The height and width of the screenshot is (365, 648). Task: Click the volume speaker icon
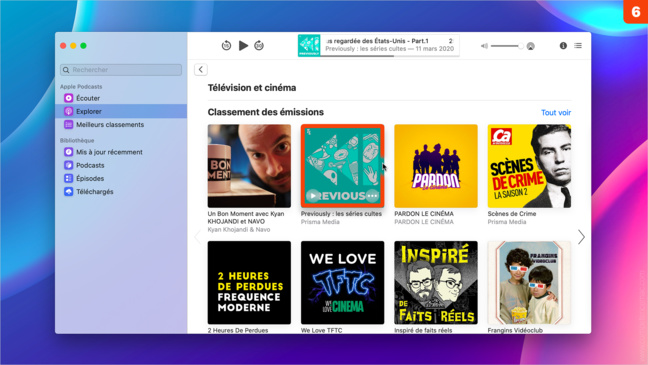point(484,46)
